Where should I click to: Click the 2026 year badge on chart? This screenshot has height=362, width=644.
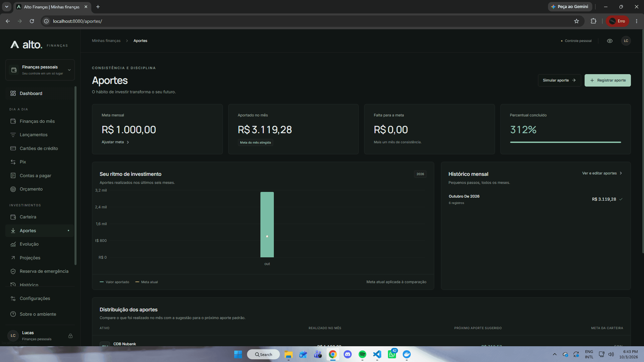[420, 174]
